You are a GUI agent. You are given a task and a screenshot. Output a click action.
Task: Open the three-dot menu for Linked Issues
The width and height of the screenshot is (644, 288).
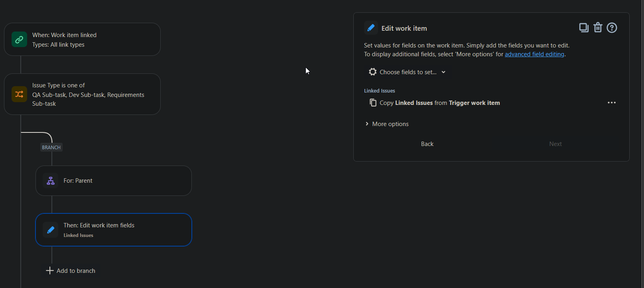click(612, 103)
